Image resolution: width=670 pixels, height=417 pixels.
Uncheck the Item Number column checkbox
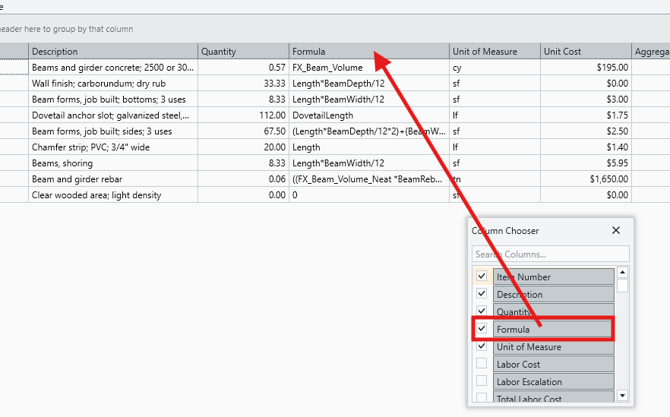[x=482, y=277]
